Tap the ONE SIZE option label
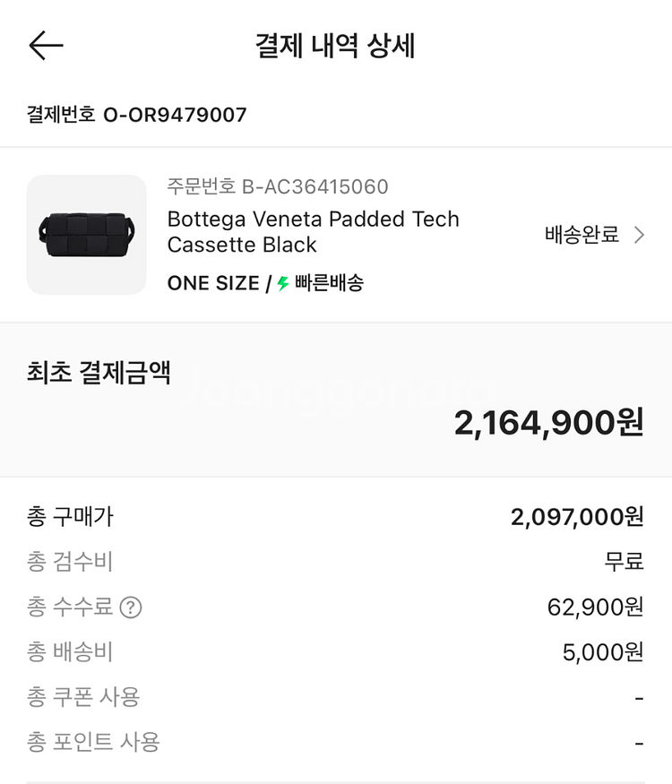The height and width of the screenshot is (784, 672). [x=212, y=284]
